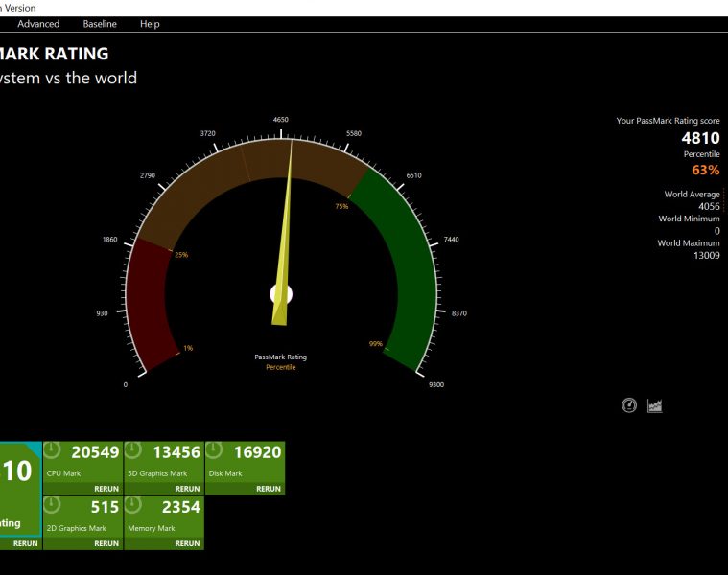Click the CPU Mark tile's clock icon
This screenshot has height=575, width=728.
coord(52,450)
